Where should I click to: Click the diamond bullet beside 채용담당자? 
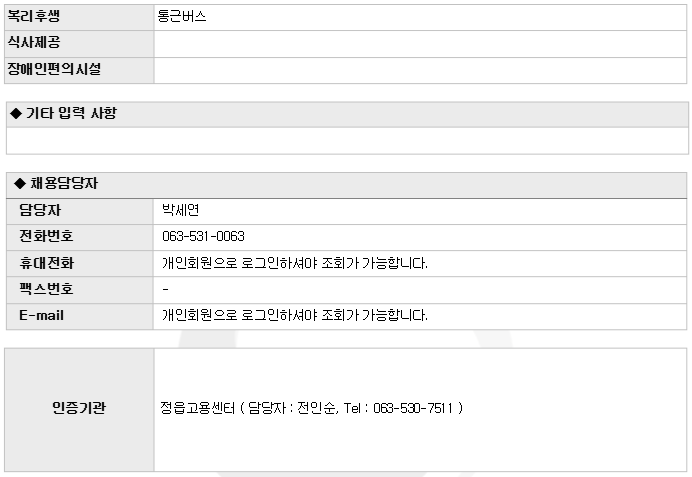click(16, 184)
